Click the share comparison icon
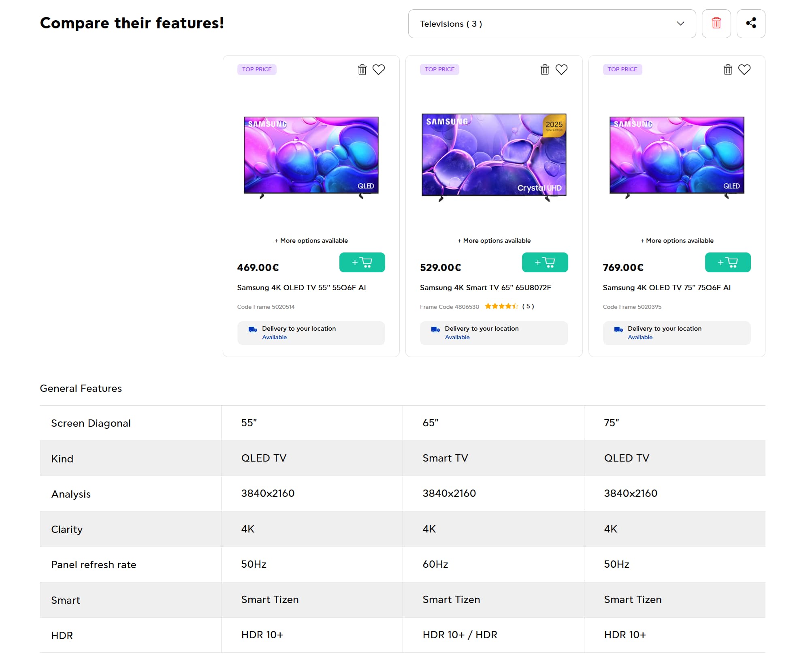The width and height of the screenshot is (812, 665). tap(750, 24)
